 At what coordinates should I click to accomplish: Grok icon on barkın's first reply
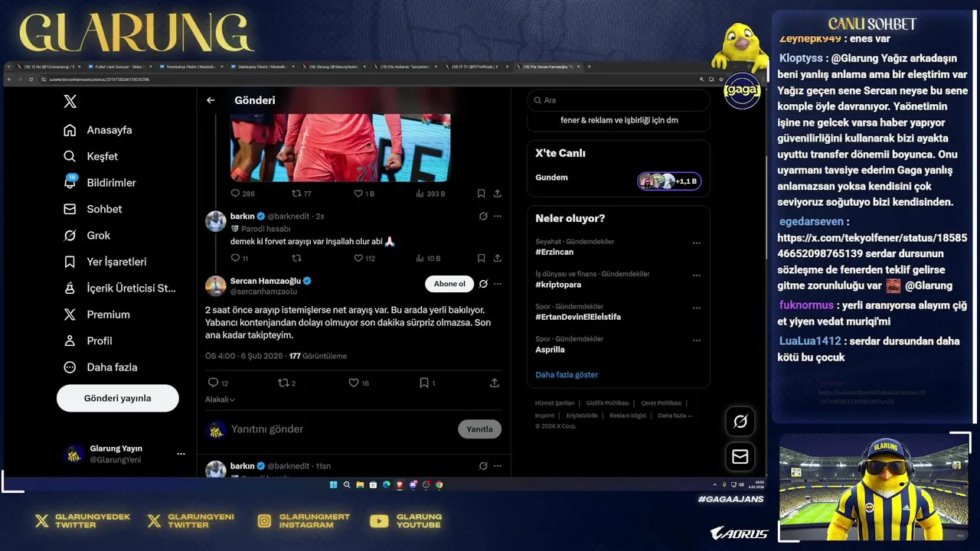click(483, 217)
